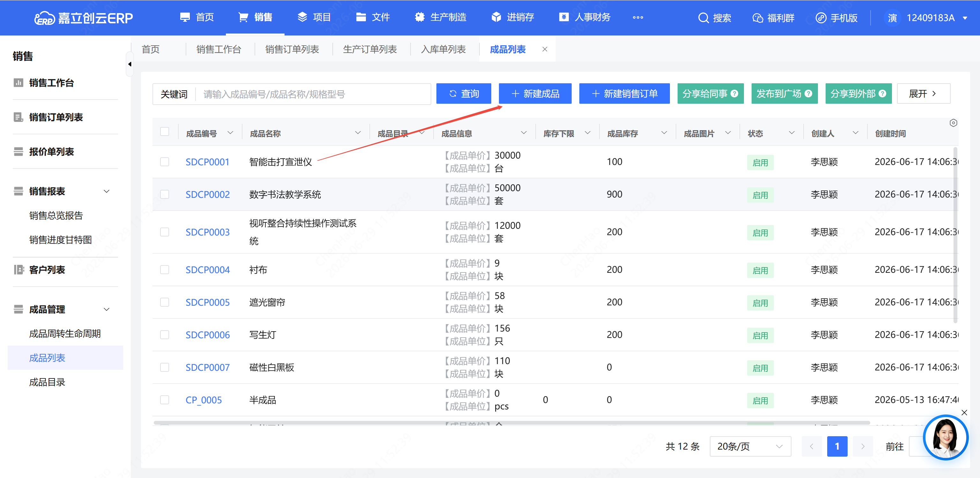Click the 文件 folder icon
The image size is (980, 478).
361,17
